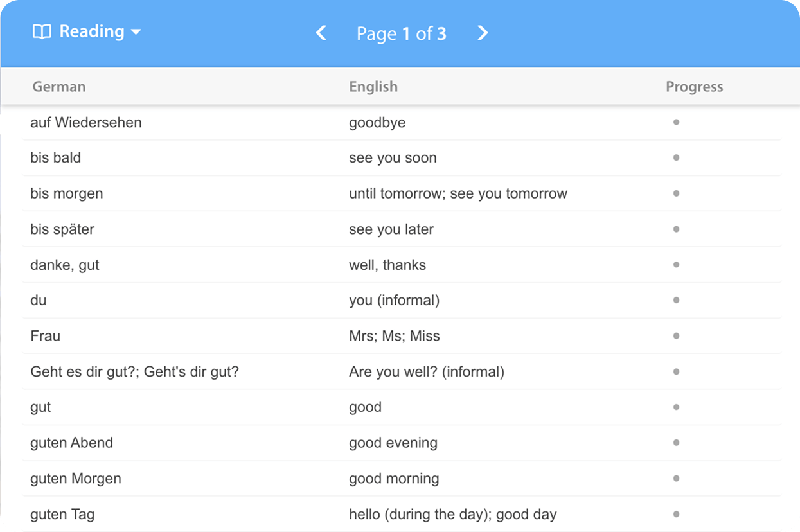Click the translation 'good evening'
Viewport: 800px width, 532px height.
click(x=393, y=443)
